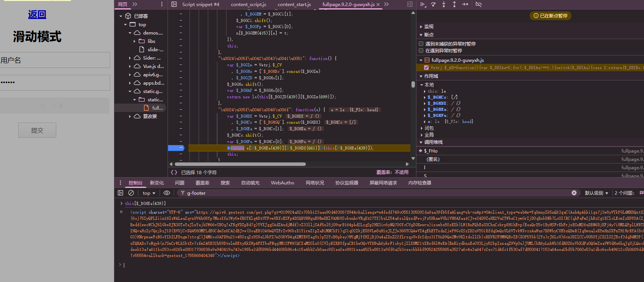
Task: Collapse the 作用域 section
Action: (421, 76)
